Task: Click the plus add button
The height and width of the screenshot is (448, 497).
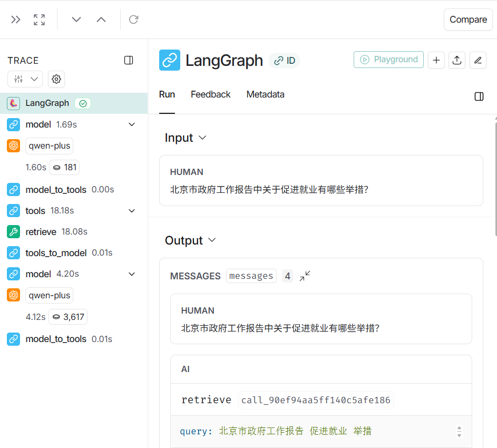Action: [x=436, y=60]
